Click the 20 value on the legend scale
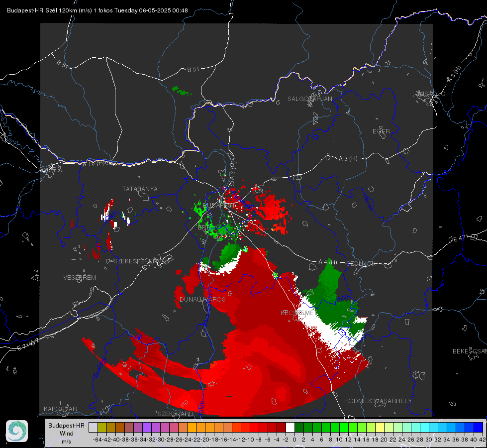487x448 pixels. coord(384,440)
